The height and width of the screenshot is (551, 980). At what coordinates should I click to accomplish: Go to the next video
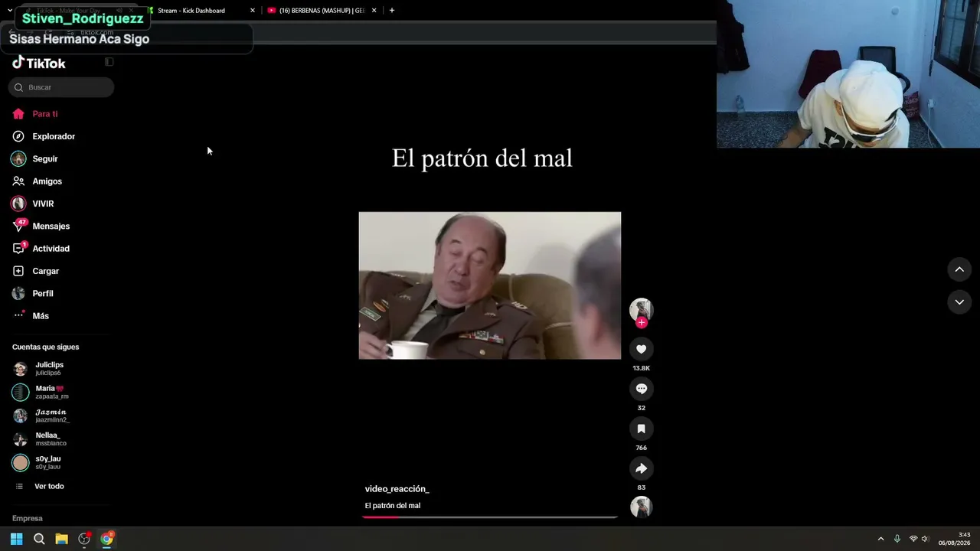pyautogui.click(x=959, y=302)
